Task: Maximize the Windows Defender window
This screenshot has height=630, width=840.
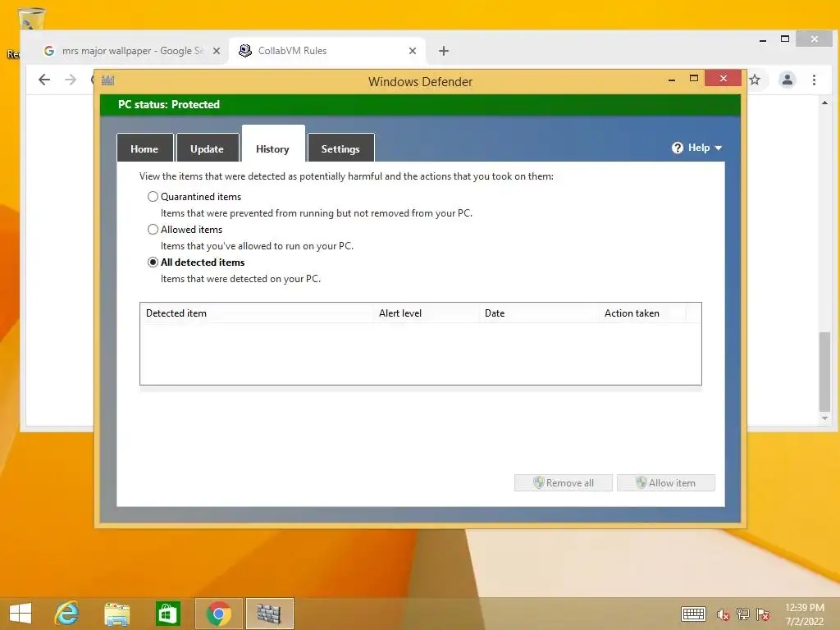Action: tap(694, 78)
